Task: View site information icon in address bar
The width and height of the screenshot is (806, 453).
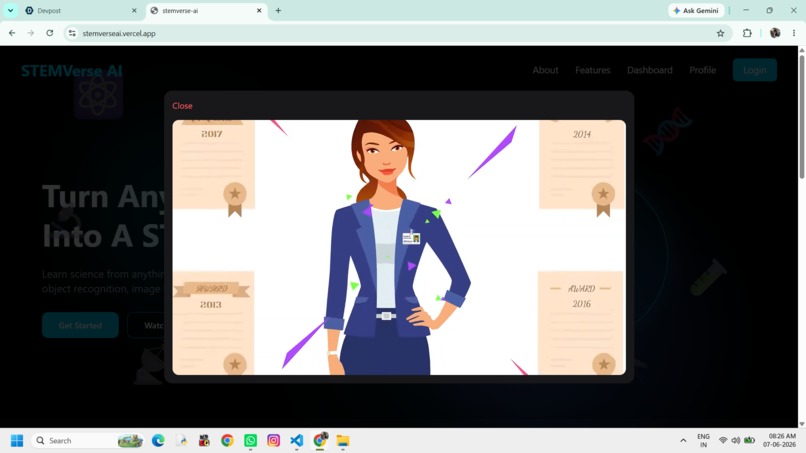Action: click(x=72, y=33)
